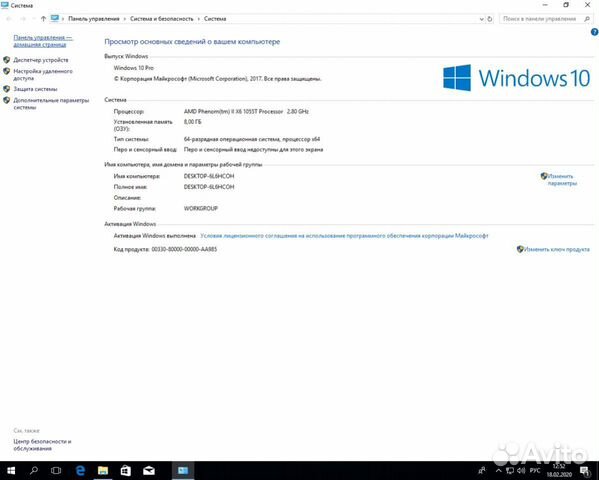Click WORKGROUP value text
Screen dimensions: 599x480
201,208
